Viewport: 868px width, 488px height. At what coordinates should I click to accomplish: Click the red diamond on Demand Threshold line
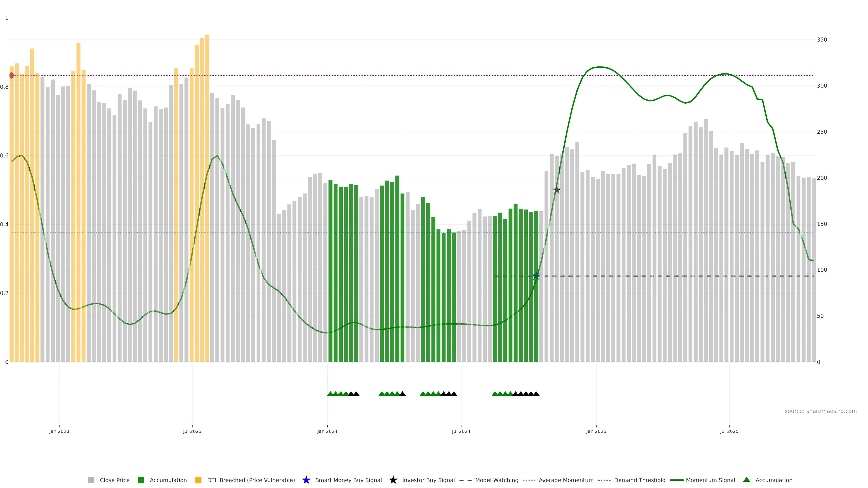[x=12, y=75]
